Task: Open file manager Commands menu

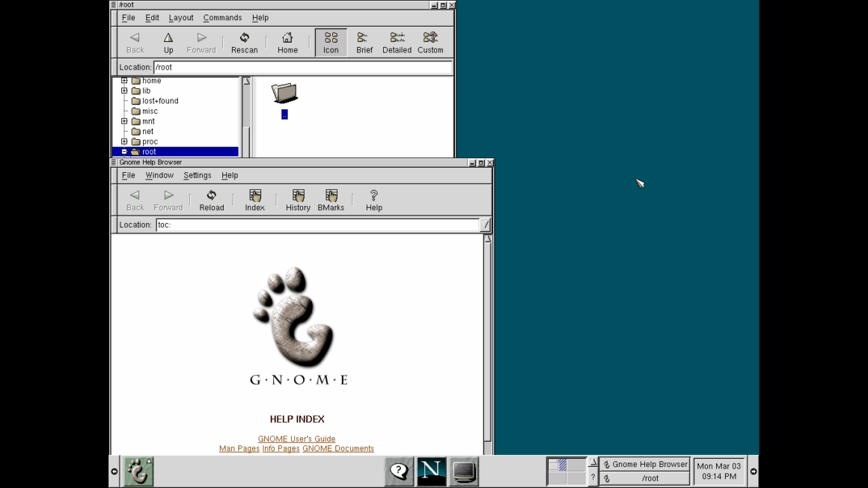Action: 222,18
